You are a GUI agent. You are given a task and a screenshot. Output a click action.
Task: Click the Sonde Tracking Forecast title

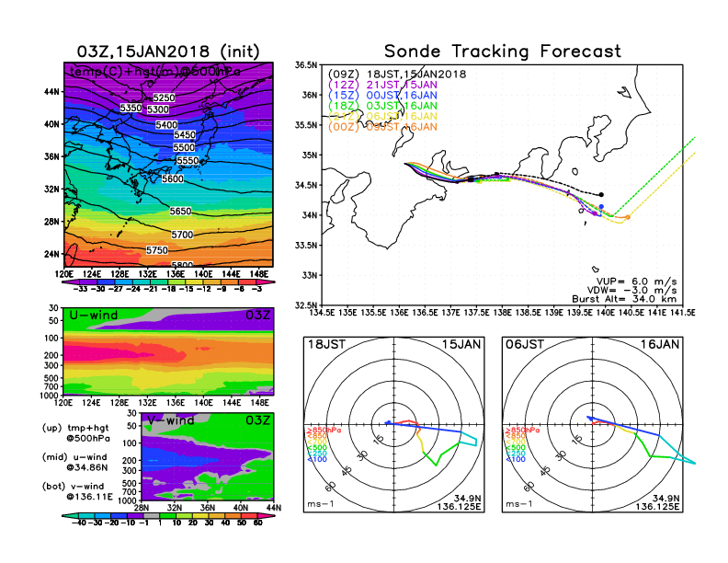502,52
